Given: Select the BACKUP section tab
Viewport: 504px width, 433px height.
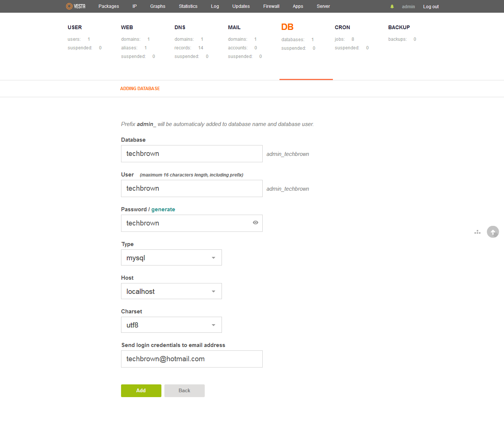Looking at the screenshot, I should [399, 27].
